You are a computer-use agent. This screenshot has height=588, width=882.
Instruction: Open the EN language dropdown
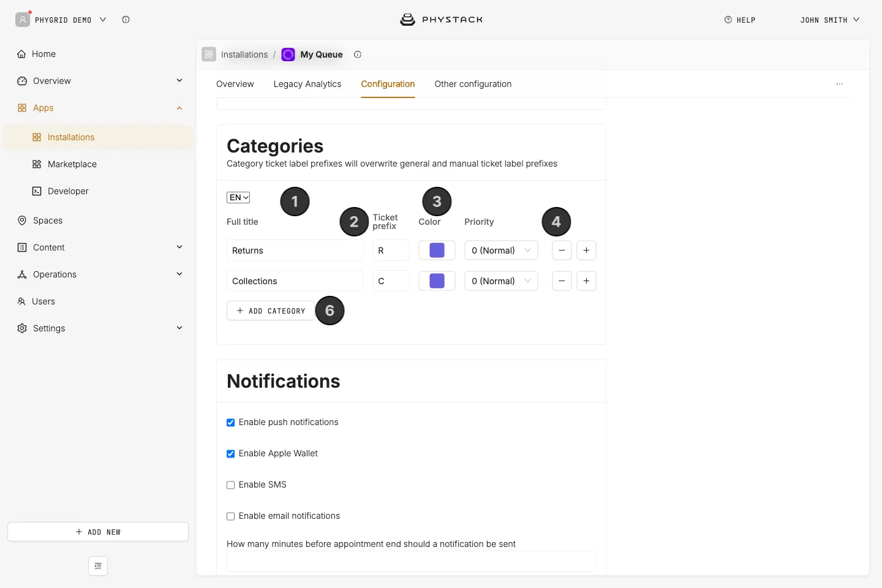click(x=238, y=197)
